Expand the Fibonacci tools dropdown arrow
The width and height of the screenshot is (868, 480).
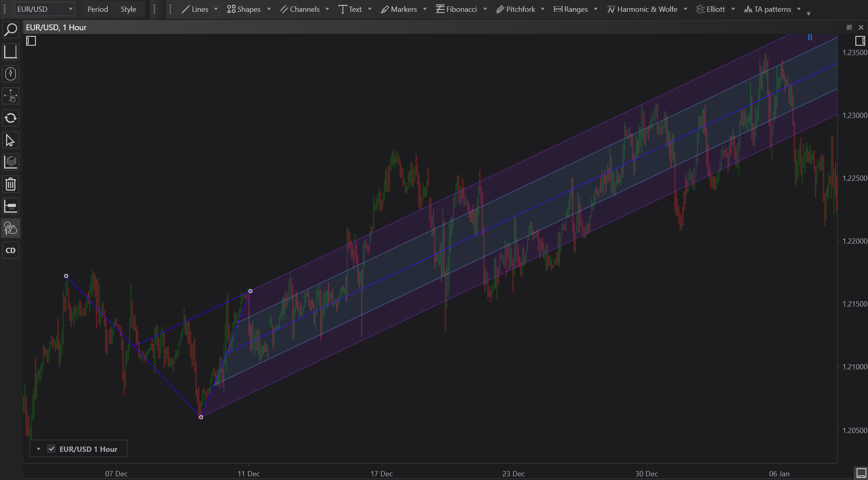pos(485,9)
